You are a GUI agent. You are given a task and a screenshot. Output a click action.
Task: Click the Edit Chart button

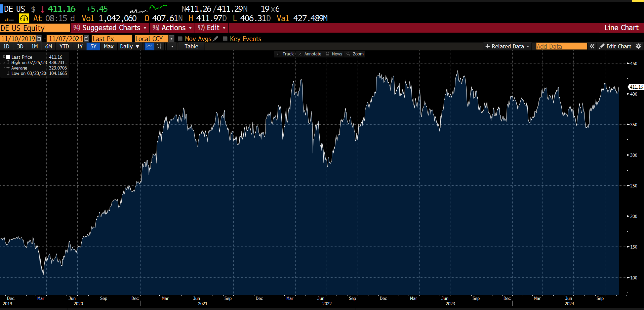tap(615, 46)
